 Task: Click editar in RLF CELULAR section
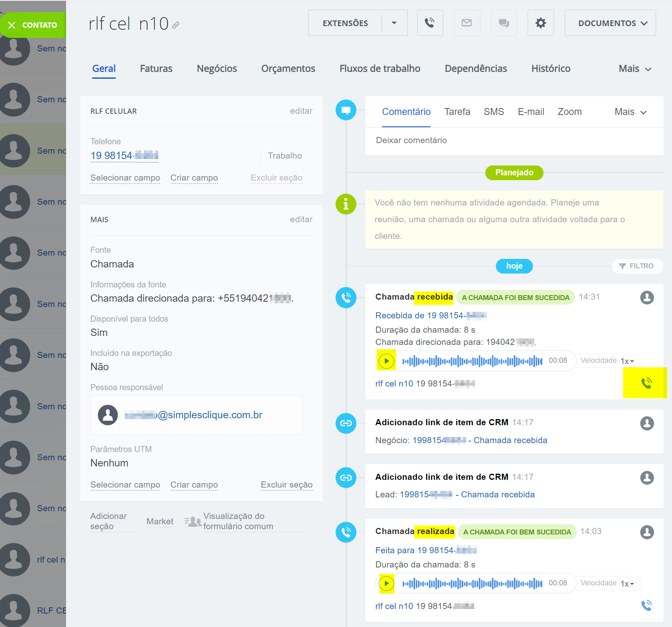coord(301,111)
